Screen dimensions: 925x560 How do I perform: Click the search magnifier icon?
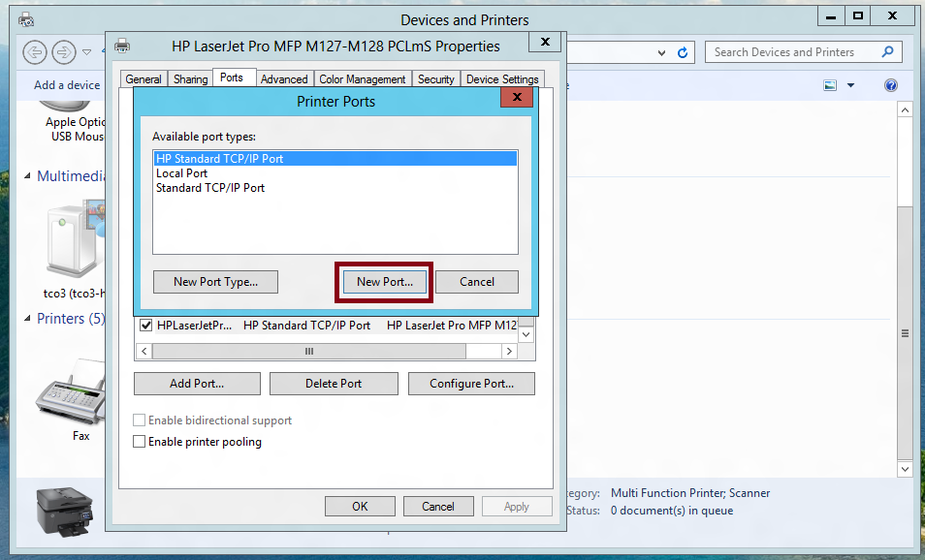pos(888,52)
